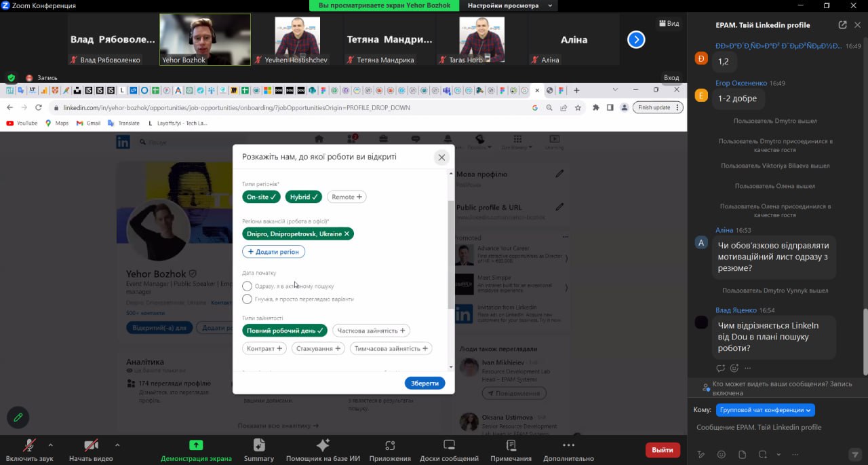Deselect the On-site region type
This screenshot has width=868, height=465.
262,197
